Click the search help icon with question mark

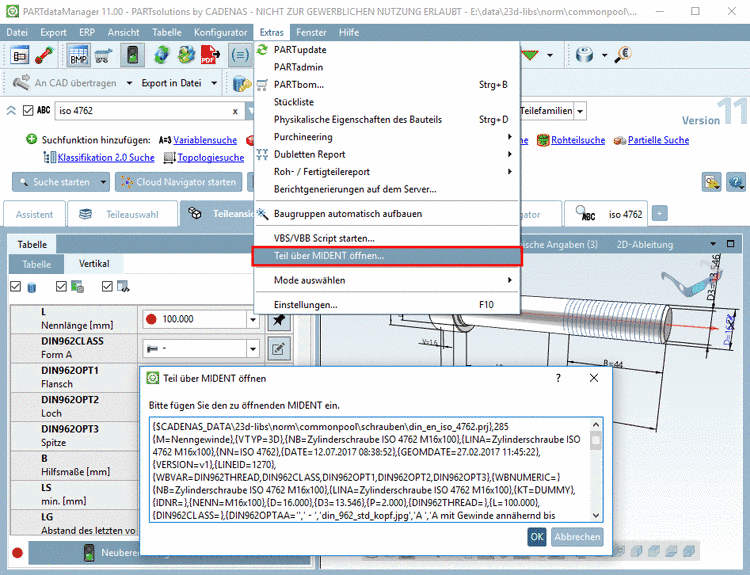(x=736, y=182)
